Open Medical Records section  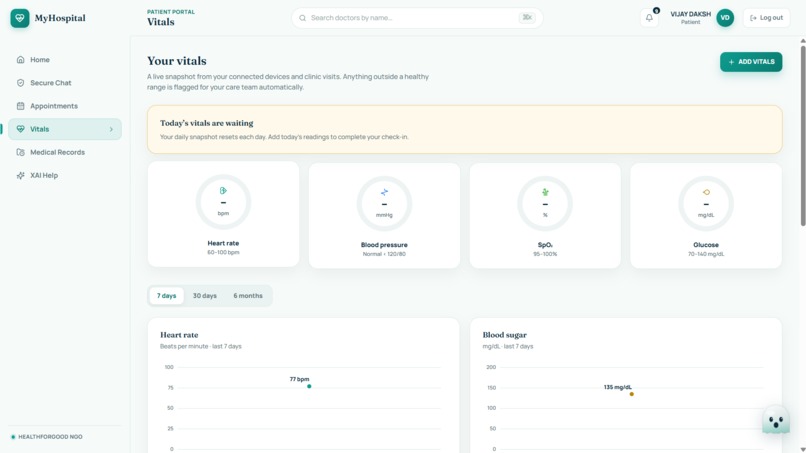click(65, 152)
